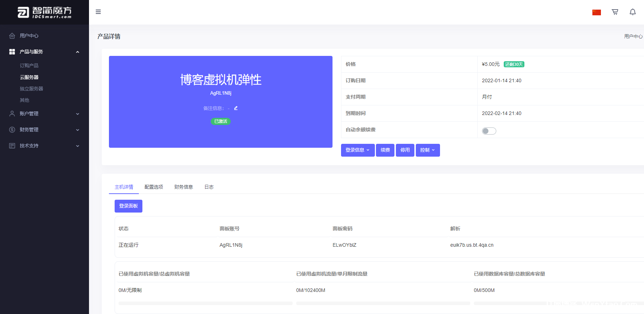The image size is (644, 314).
Task: Click the price ¥5.00元
Action: pos(491,64)
